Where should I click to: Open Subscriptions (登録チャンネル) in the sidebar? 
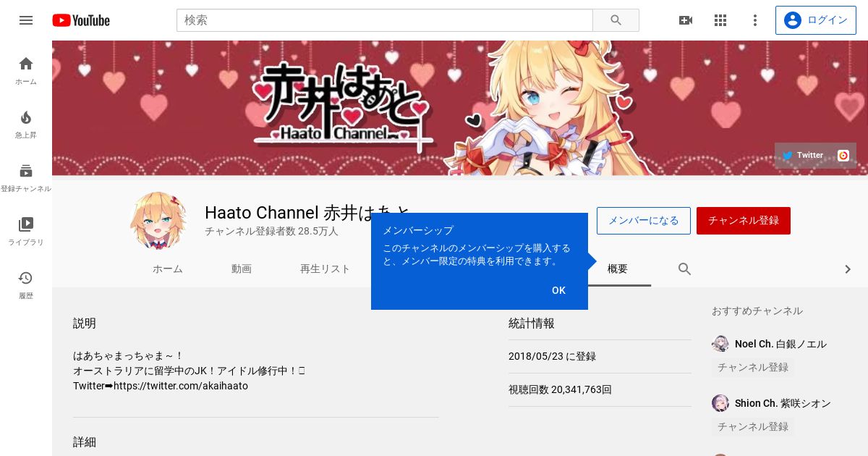pyautogui.click(x=26, y=178)
